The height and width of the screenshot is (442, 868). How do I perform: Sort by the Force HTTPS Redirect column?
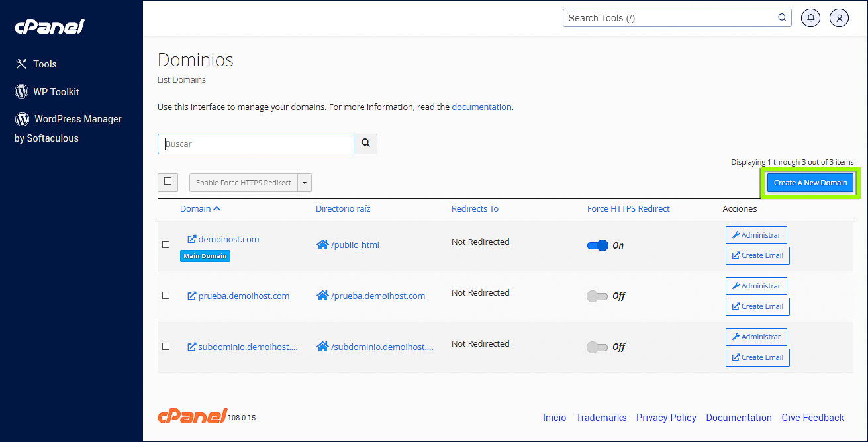point(628,208)
